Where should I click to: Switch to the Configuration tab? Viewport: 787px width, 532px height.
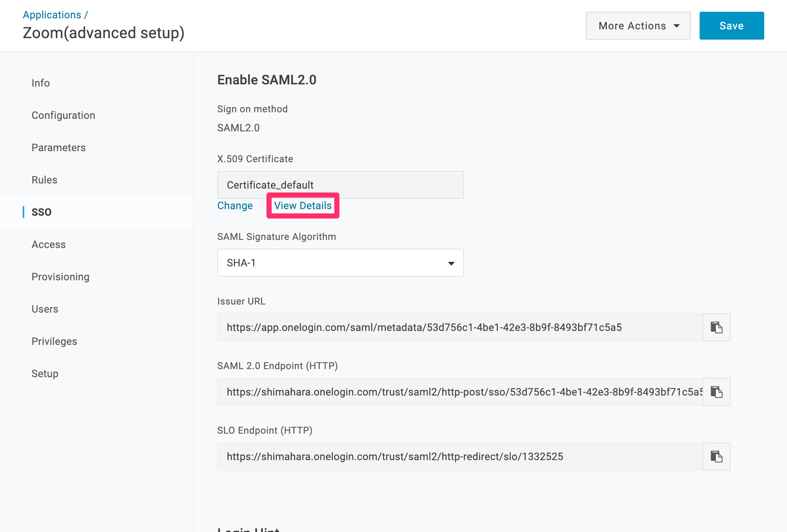coord(64,115)
